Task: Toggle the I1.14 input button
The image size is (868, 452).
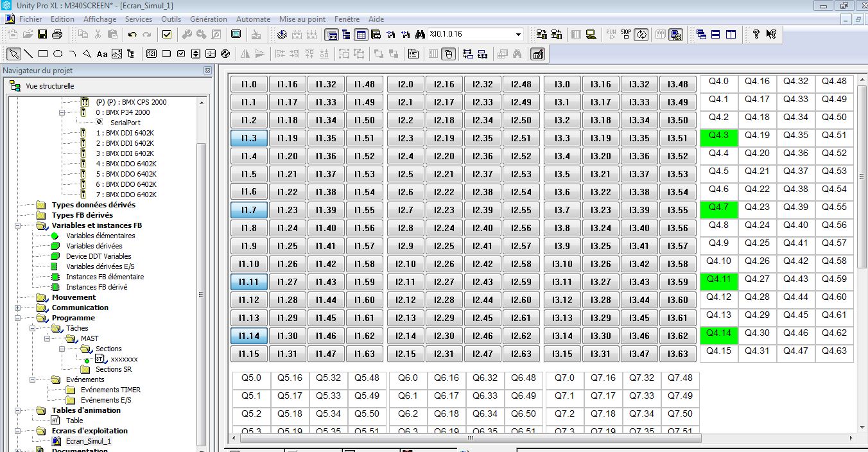Action: pos(248,336)
